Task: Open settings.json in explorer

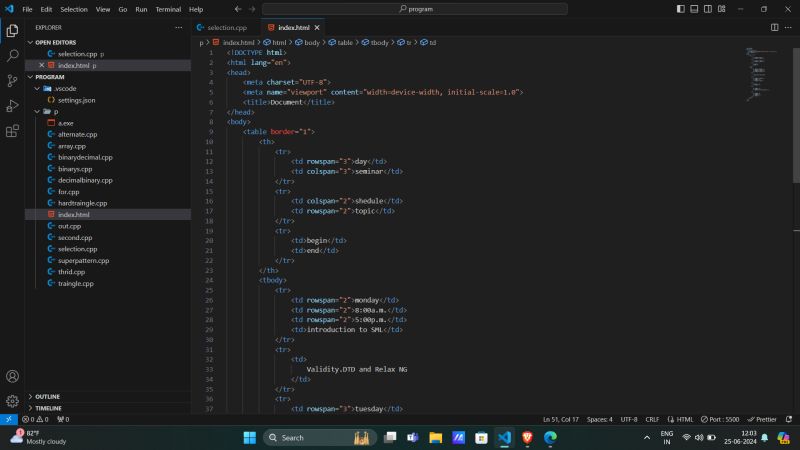Action: [77, 100]
